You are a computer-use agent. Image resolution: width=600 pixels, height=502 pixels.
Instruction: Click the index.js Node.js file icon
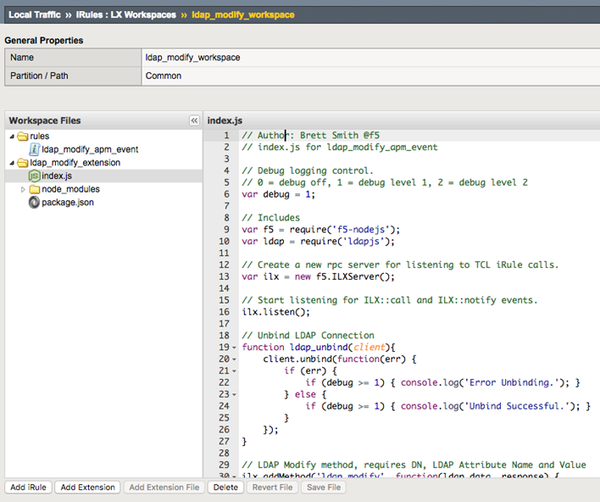pos(34,176)
